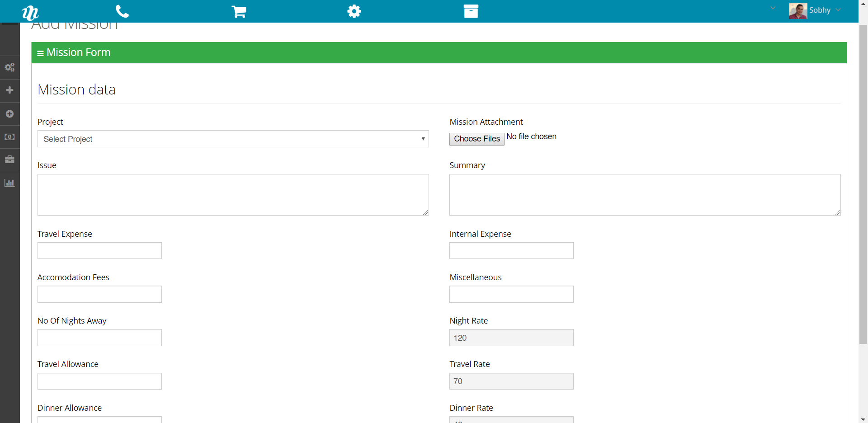Expand the chevron left of user avatar

[x=773, y=8]
